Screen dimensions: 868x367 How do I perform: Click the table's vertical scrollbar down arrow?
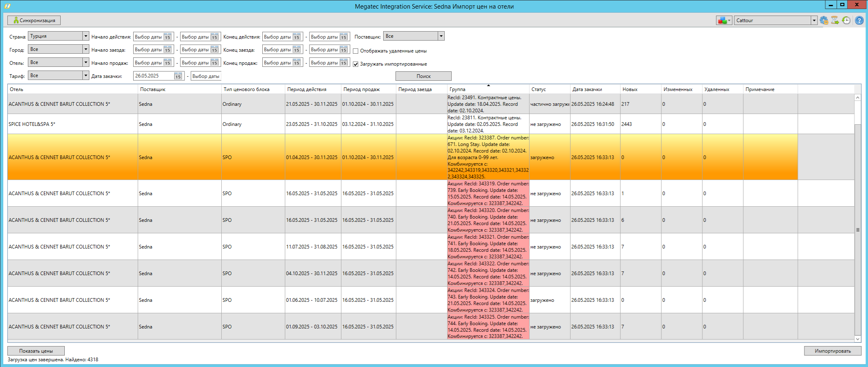point(857,339)
